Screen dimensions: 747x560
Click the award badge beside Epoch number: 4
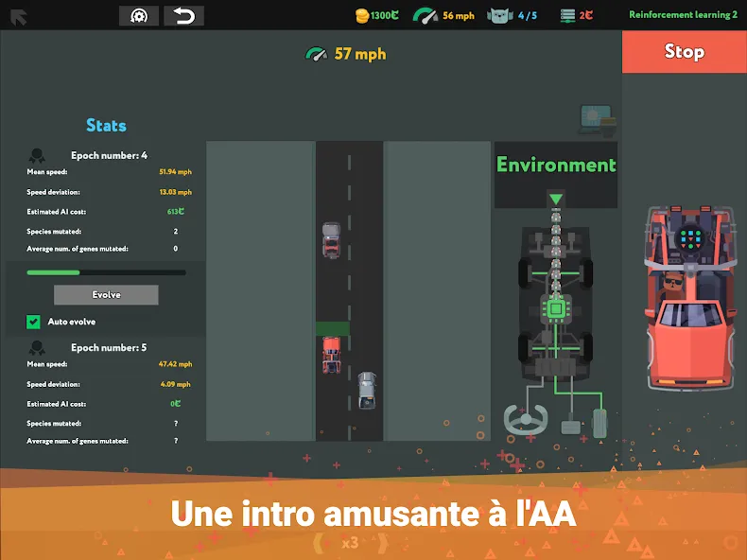[37, 155]
